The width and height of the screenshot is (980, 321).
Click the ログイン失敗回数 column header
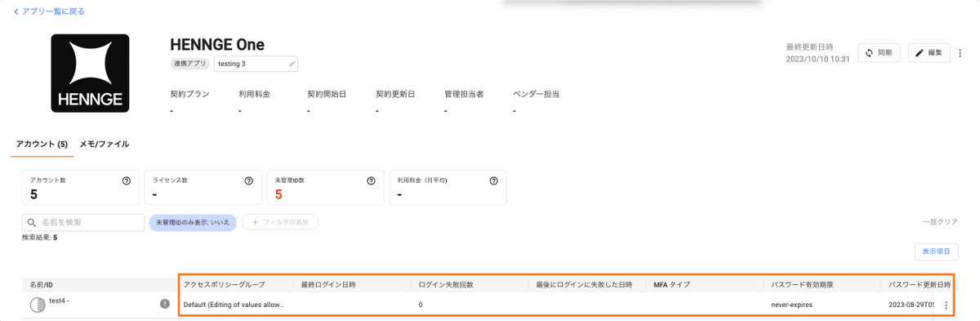[x=446, y=285]
